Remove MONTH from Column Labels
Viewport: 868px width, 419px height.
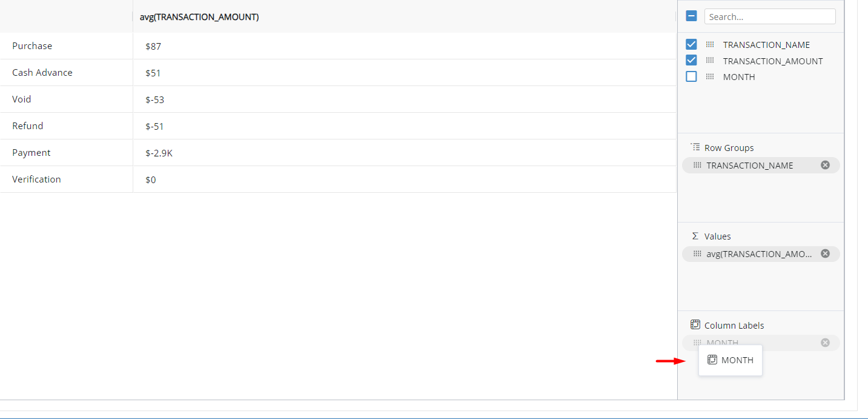pos(825,343)
